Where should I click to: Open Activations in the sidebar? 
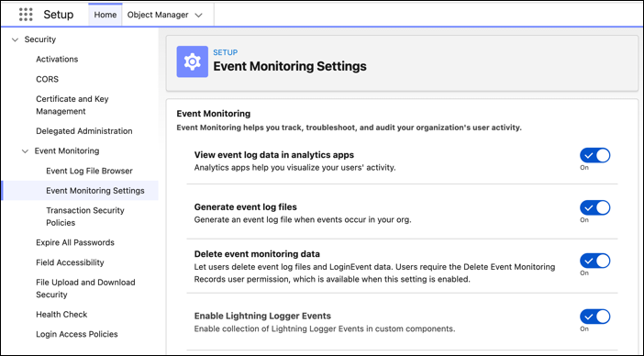click(57, 59)
